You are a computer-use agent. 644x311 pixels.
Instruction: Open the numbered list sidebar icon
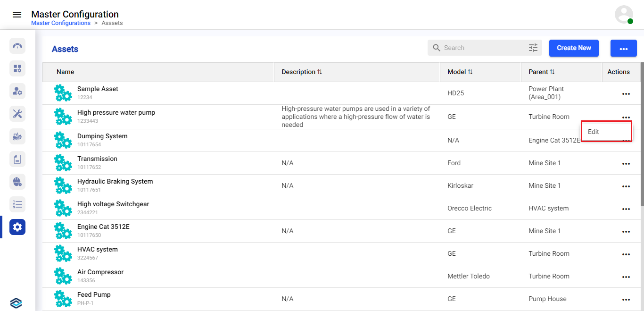coord(17,204)
